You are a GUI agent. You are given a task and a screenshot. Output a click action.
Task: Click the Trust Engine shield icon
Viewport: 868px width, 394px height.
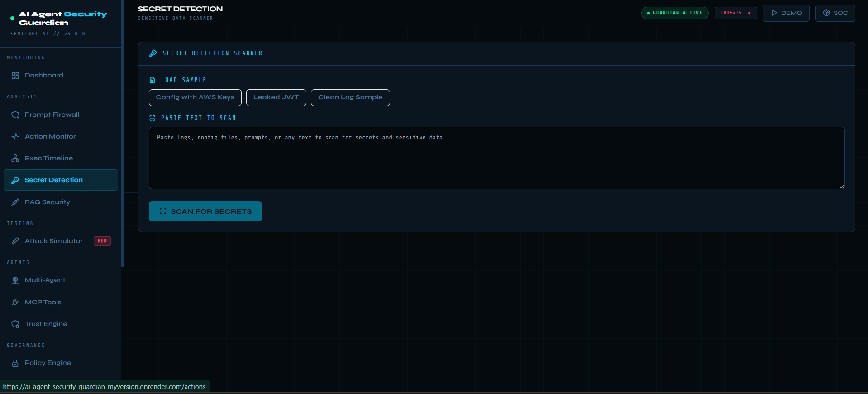tap(15, 324)
